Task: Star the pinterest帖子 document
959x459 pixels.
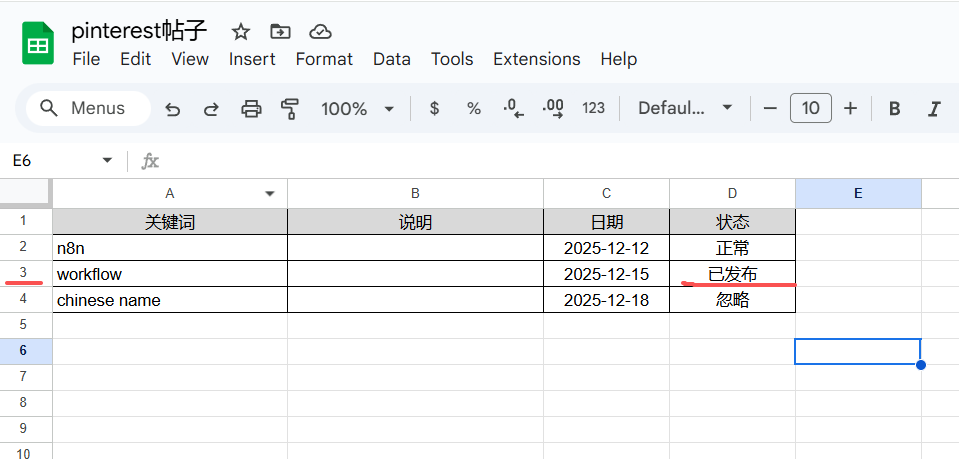Action: coord(241,31)
